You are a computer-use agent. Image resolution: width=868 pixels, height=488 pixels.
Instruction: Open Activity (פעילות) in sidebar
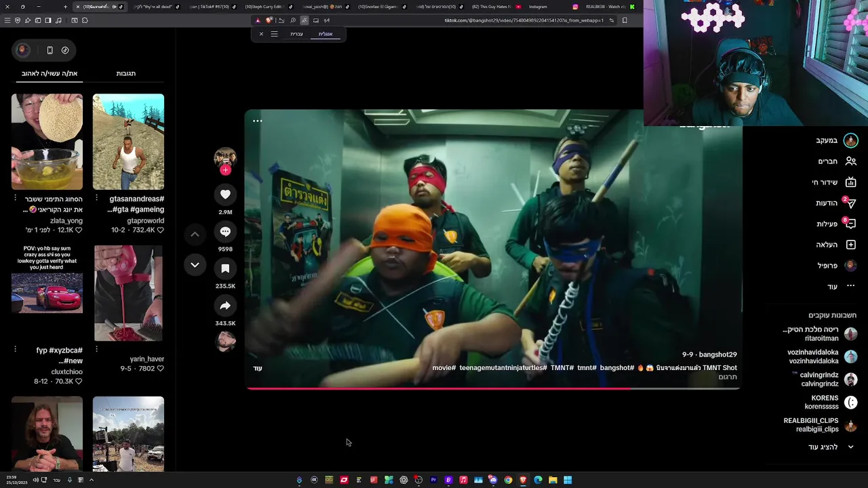tap(836, 224)
